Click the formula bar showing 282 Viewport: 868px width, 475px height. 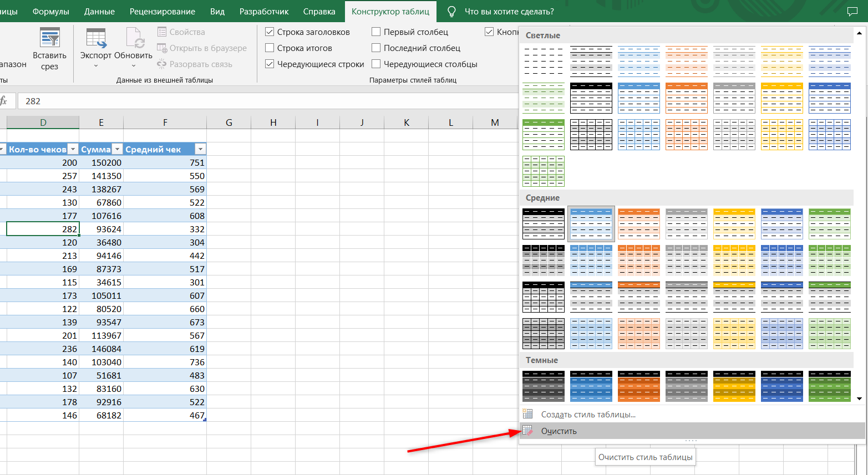click(268, 101)
